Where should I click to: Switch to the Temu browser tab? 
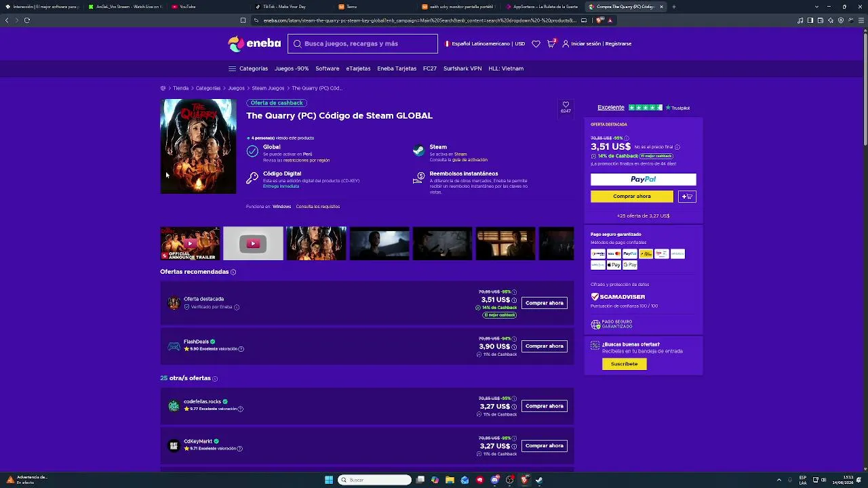[x=375, y=7]
